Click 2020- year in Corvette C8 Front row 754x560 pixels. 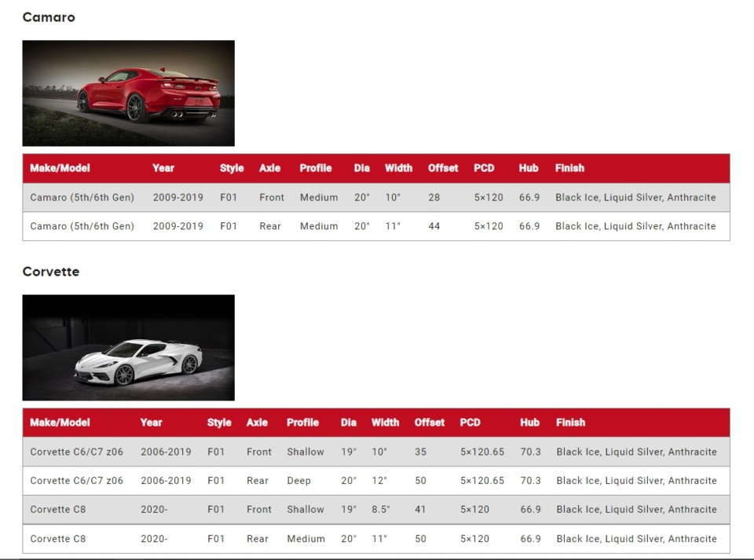[155, 510]
